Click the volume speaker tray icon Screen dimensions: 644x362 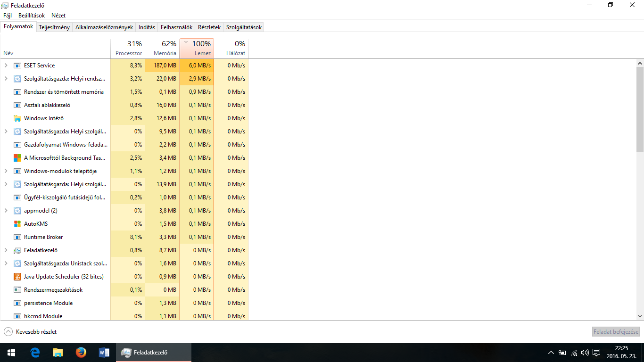click(x=585, y=352)
